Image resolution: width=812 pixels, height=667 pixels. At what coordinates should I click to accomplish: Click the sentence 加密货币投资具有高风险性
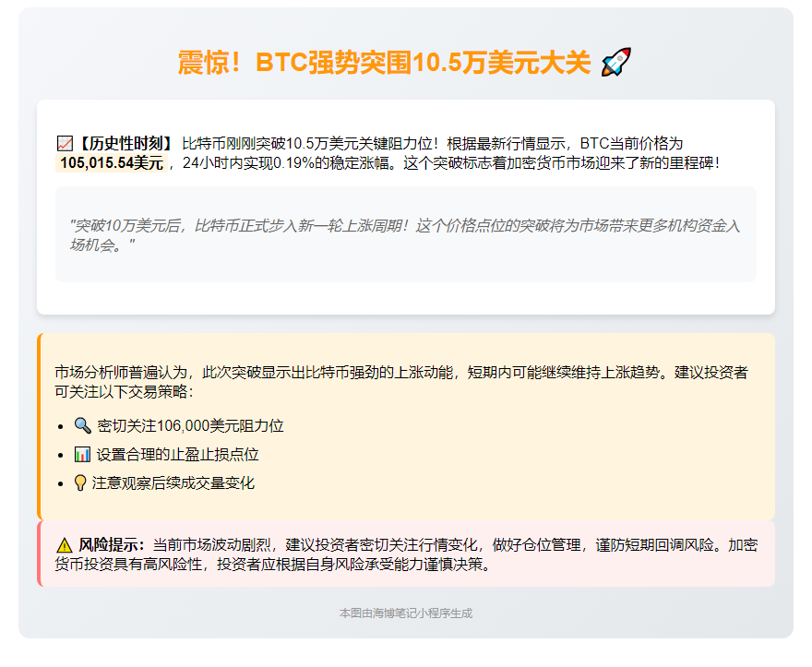(x=406, y=554)
